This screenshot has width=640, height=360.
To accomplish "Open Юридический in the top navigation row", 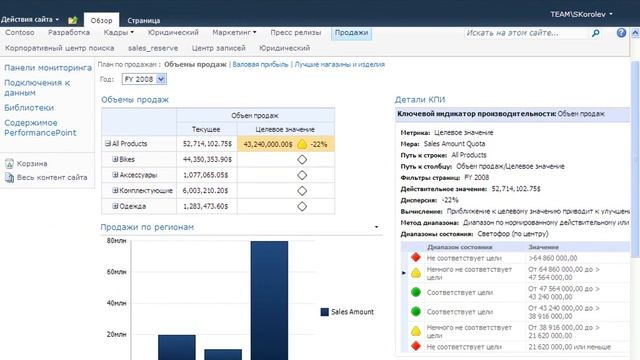I will click(x=173, y=32).
